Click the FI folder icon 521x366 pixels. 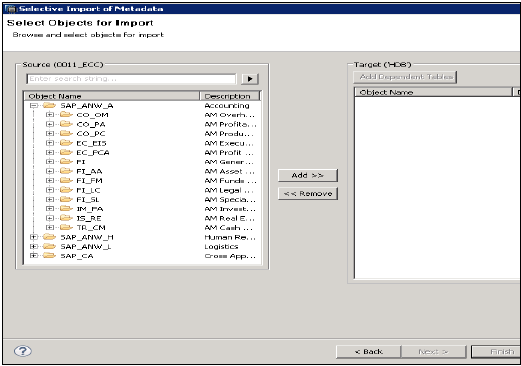(66, 162)
